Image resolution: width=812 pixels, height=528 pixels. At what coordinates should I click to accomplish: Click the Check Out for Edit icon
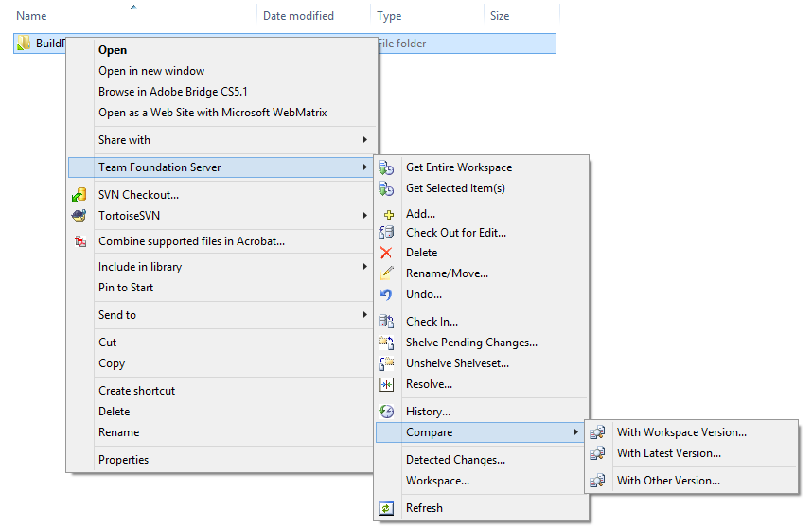point(386,233)
